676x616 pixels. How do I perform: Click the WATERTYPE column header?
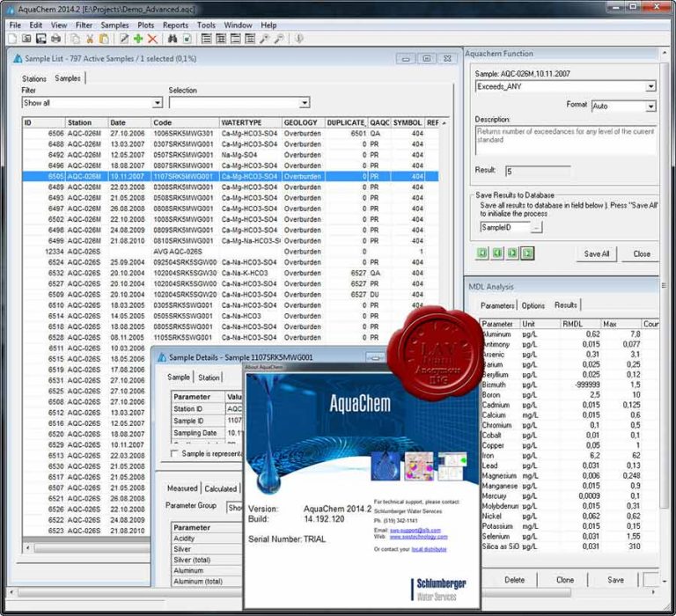(251, 122)
